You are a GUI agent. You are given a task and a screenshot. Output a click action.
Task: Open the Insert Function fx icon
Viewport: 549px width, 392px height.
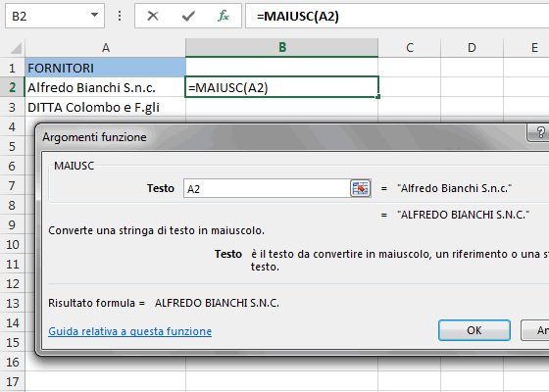pyautogui.click(x=224, y=16)
